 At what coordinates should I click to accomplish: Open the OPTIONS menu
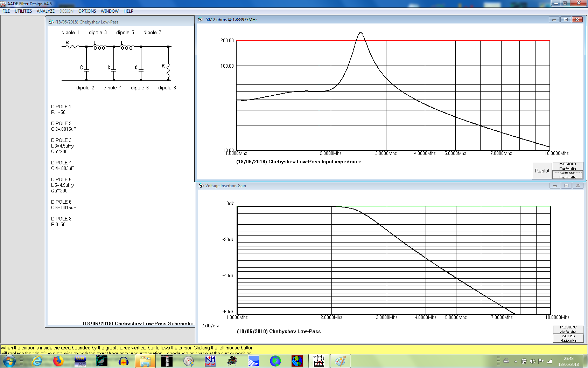87,11
